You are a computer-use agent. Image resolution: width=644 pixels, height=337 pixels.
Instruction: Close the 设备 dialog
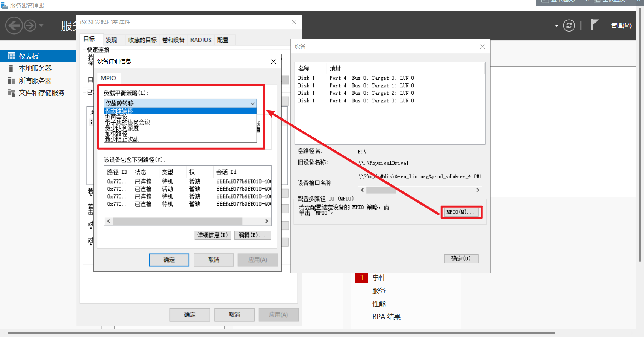(x=482, y=46)
